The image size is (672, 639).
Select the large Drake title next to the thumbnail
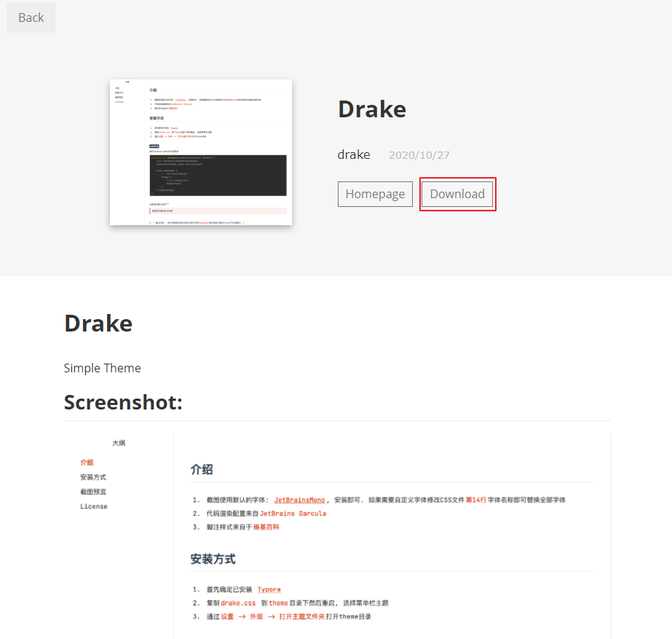point(371,109)
